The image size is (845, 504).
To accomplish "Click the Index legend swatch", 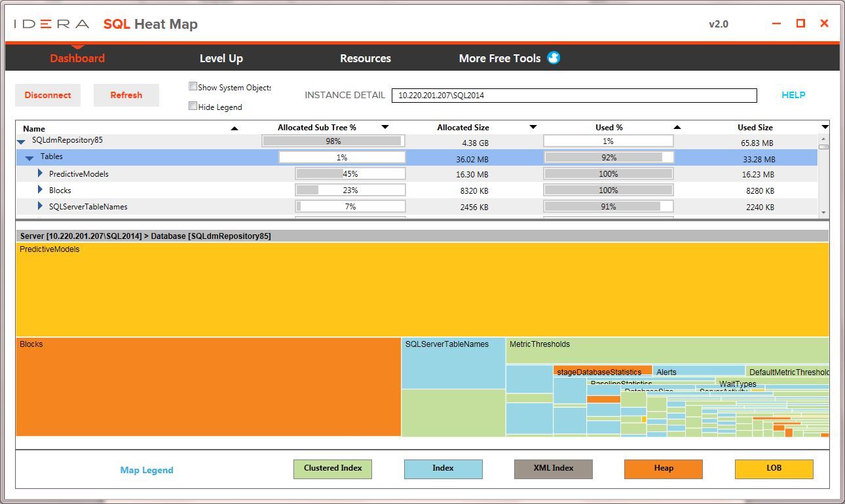I will click(x=443, y=469).
